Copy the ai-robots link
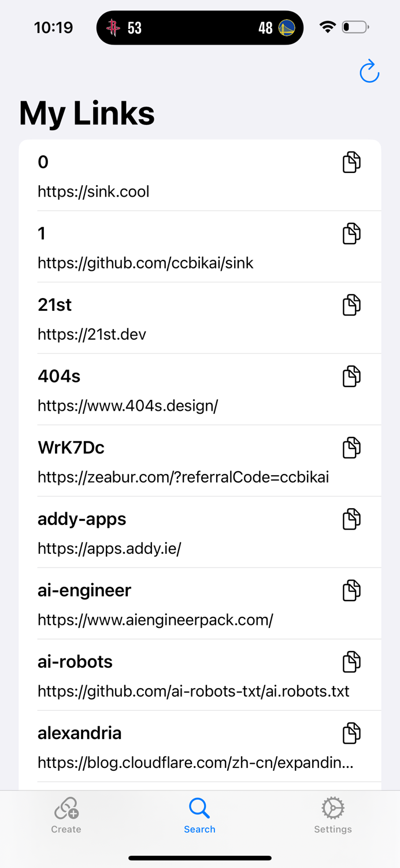This screenshot has height=868, width=400. click(351, 661)
